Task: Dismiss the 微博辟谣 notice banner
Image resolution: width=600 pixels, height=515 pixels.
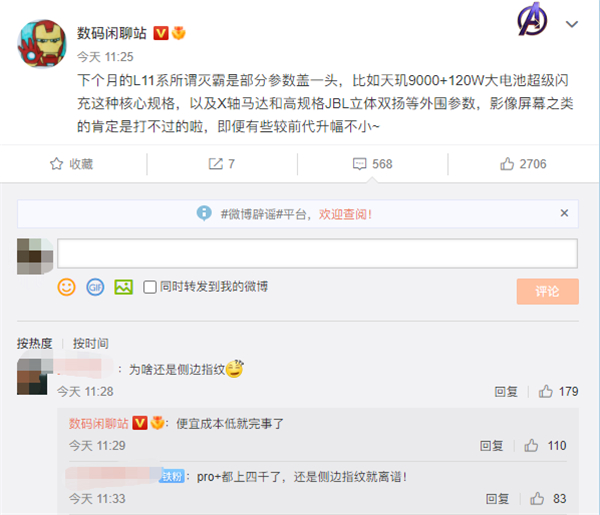Action: (x=564, y=213)
